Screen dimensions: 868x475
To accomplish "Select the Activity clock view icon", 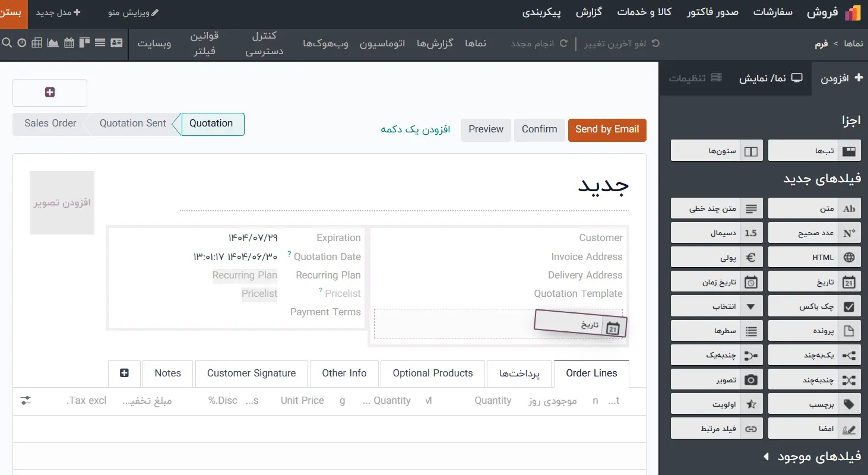I will (22, 43).
